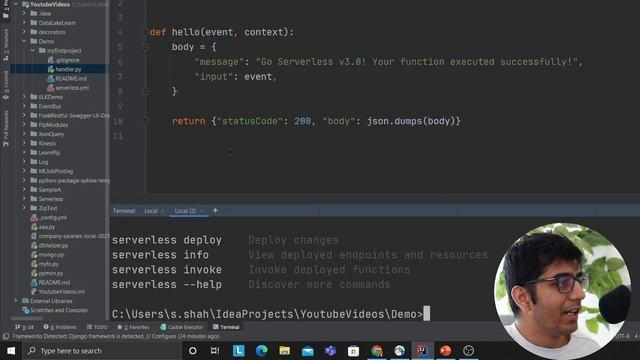The height and width of the screenshot is (360, 640).
Task: Click the Frameworks Detected status message
Action: pyautogui.click(x=116, y=336)
